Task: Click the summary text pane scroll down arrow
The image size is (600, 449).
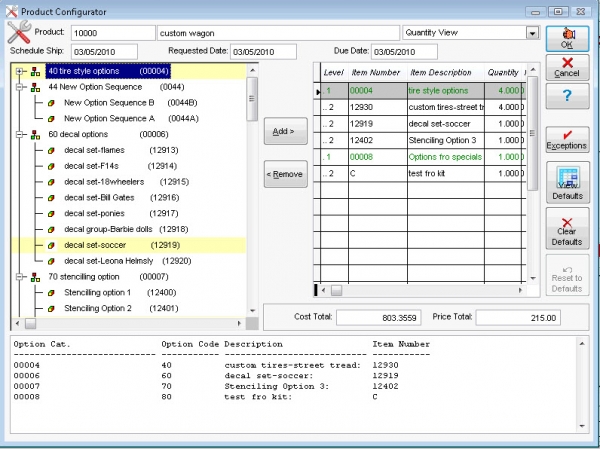Action: pyautogui.click(x=582, y=426)
